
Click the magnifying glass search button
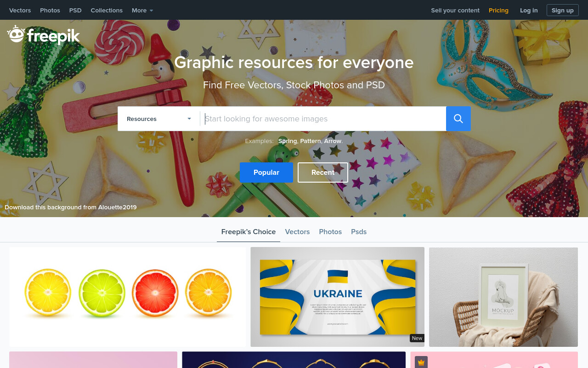458,119
